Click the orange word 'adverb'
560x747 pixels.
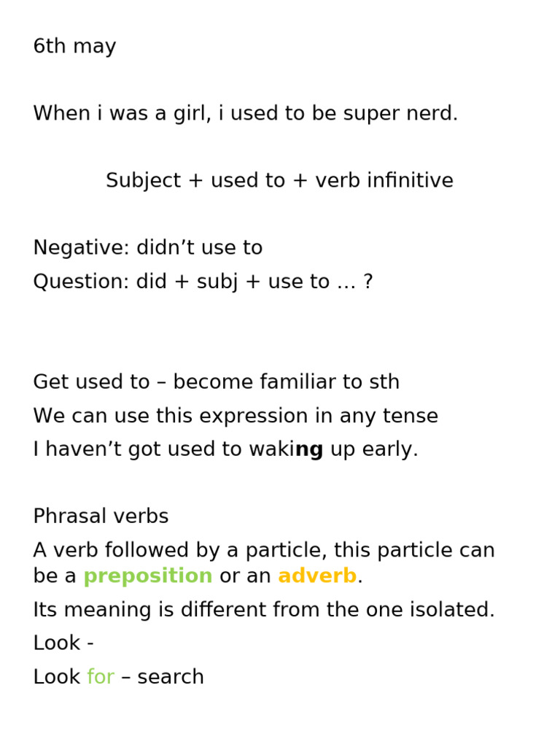pos(318,576)
